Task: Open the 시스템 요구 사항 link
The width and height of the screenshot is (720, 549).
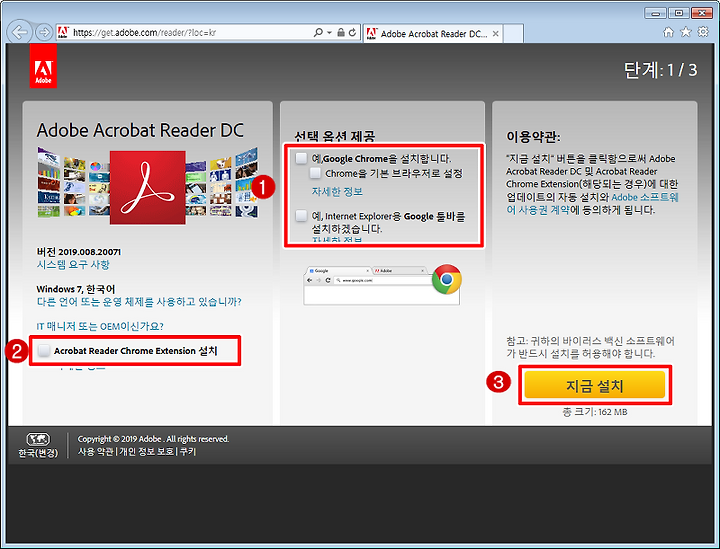Action: (x=73, y=264)
